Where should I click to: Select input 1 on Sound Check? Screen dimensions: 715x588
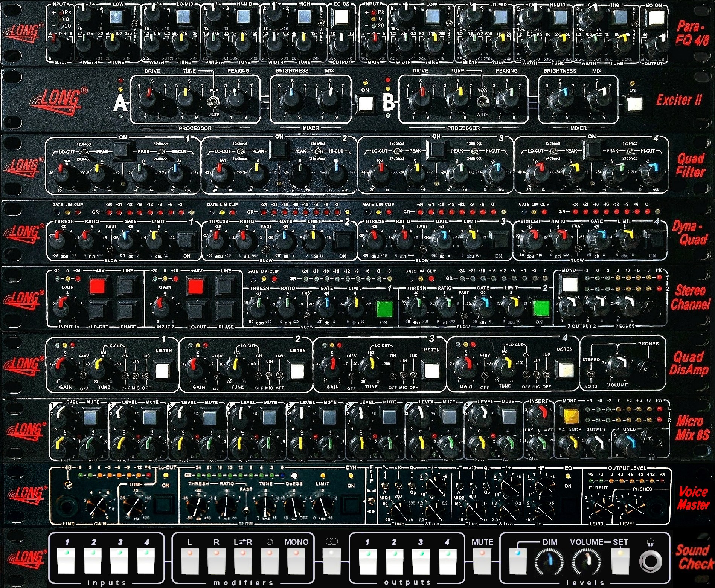tap(66, 561)
